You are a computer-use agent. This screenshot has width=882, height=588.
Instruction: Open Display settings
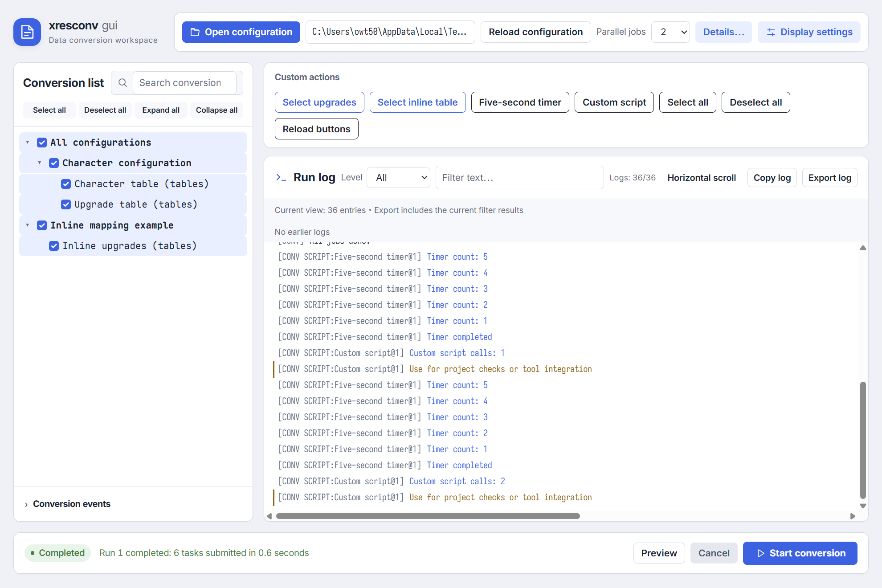(809, 32)
